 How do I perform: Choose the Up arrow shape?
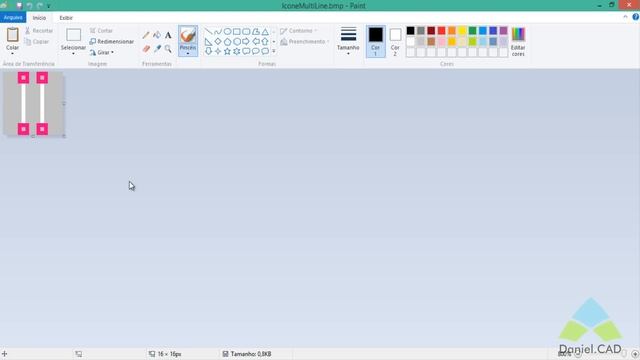click(x=265, y=41)
